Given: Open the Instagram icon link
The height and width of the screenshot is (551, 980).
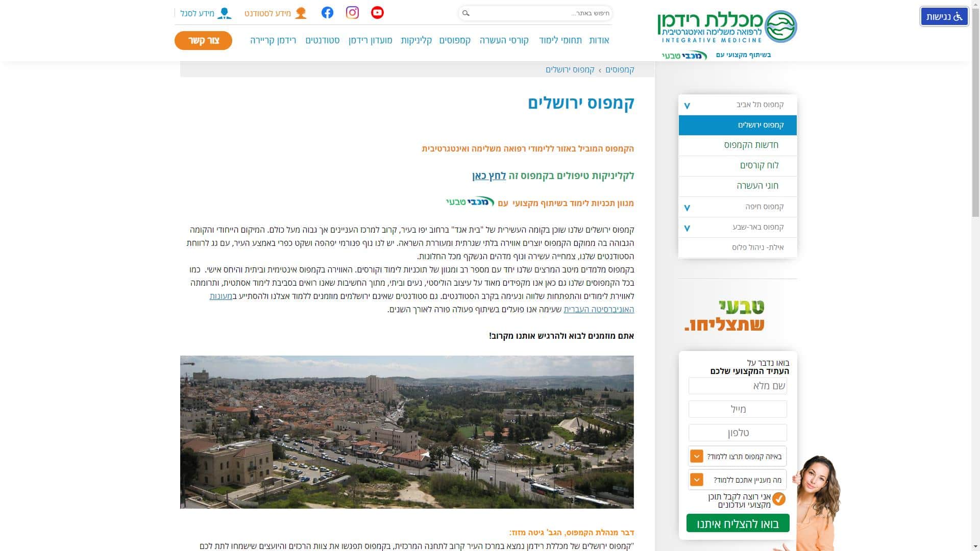Looking at the screenshot, I should [x=352, y=13].
